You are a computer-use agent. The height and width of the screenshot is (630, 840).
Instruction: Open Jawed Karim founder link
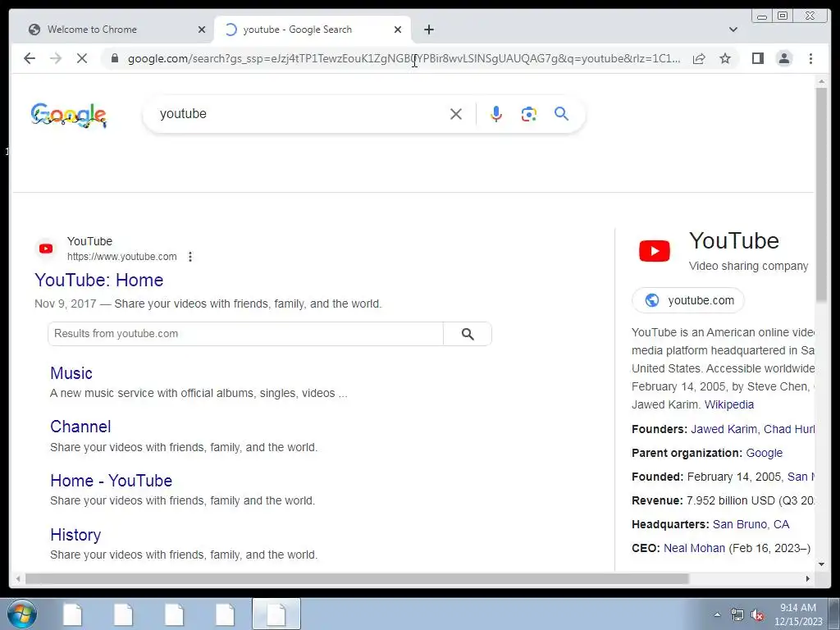click(x=724, y=430)
